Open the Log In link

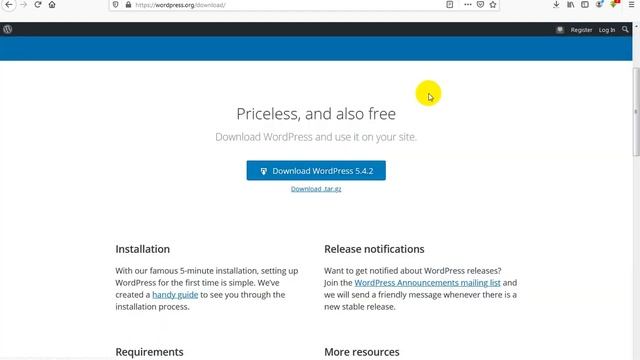[x=607, y=30]
